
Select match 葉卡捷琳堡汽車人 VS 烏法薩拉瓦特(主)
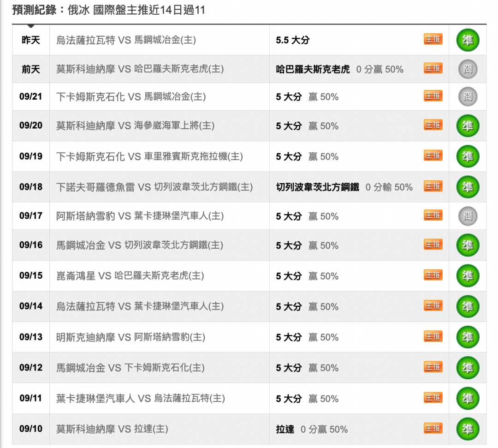pos(141,399)
